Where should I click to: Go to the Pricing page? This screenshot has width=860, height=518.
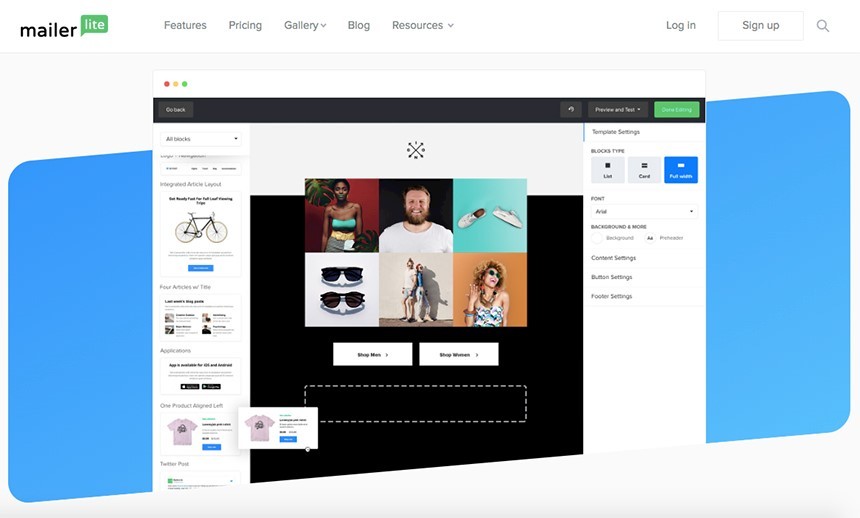click(245, 26)
